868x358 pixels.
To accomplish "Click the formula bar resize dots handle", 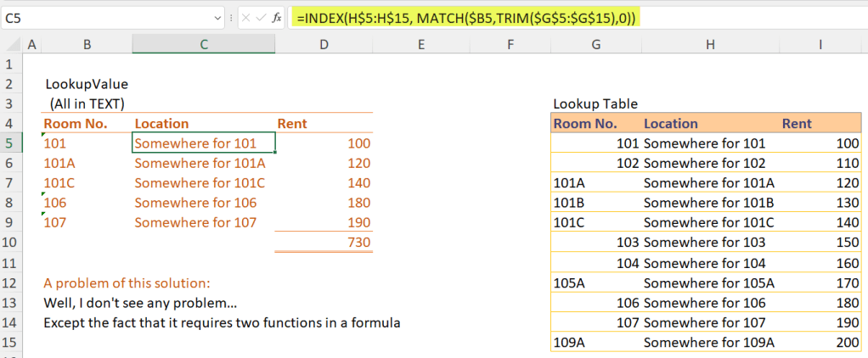I will click(231, 17).
